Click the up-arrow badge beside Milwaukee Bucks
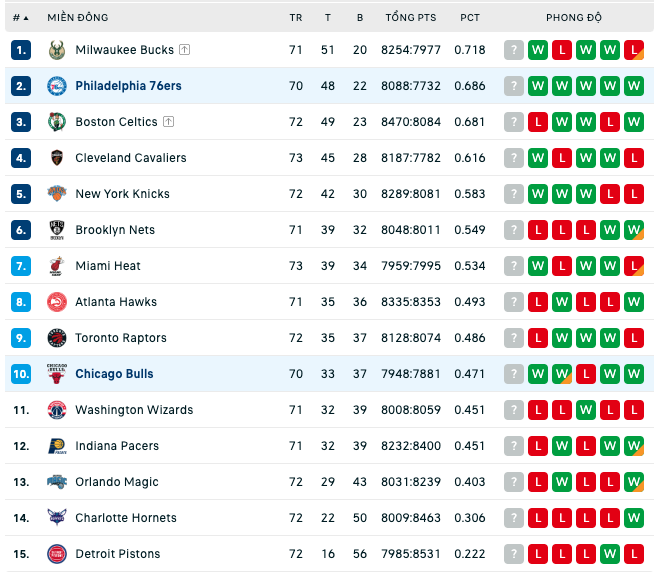 [x=185, y=50]
